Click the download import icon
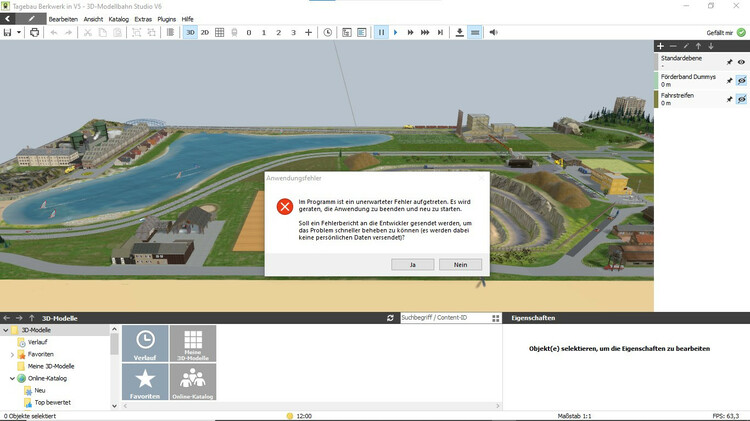This screenshot has width=750, height=421. [460, 33]
